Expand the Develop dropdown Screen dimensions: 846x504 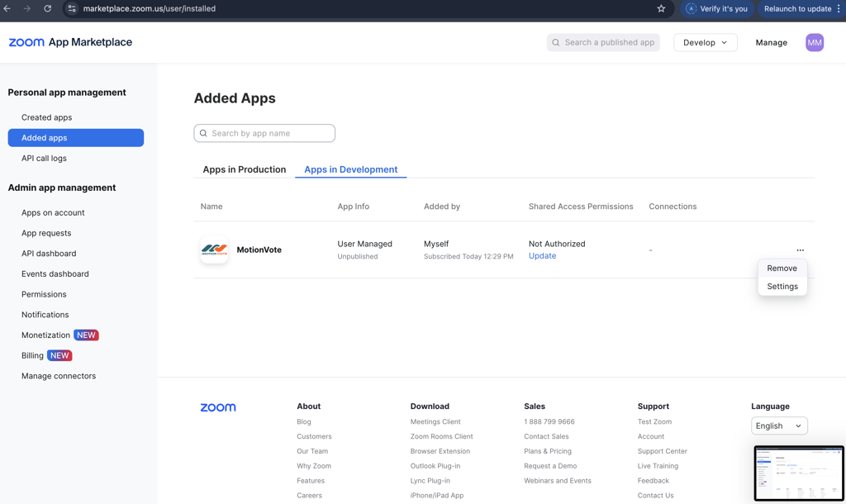pos(705,42)
